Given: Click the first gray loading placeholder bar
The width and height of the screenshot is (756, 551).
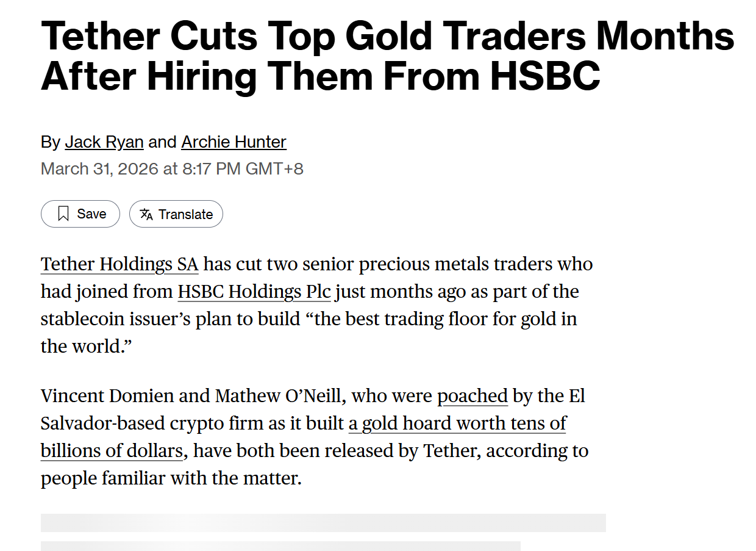Looking at the screenshot, I should point(323,522).
